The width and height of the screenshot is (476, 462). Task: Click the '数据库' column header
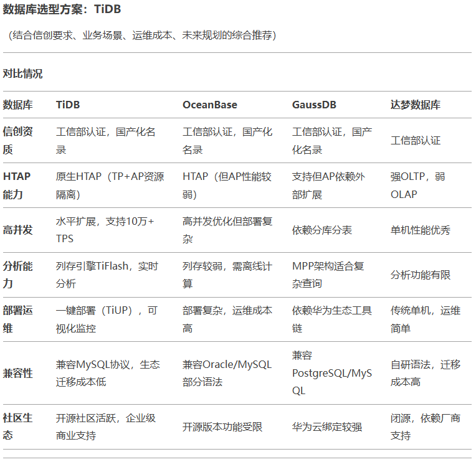18,105
